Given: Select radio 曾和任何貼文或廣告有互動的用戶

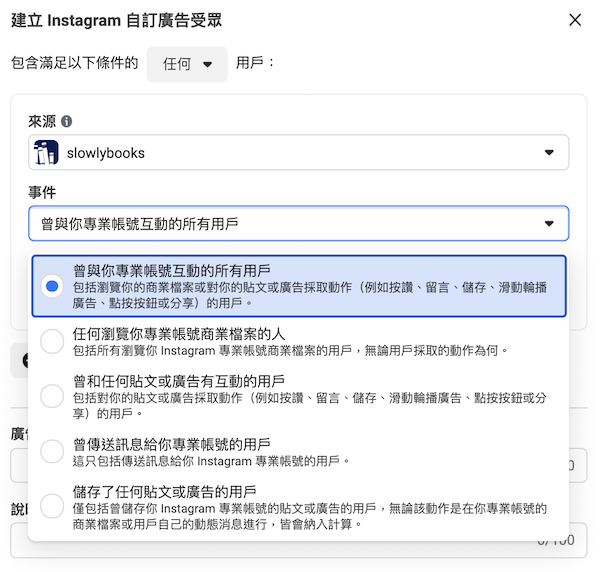Looking at the screenshot, I should pos(52,396).
